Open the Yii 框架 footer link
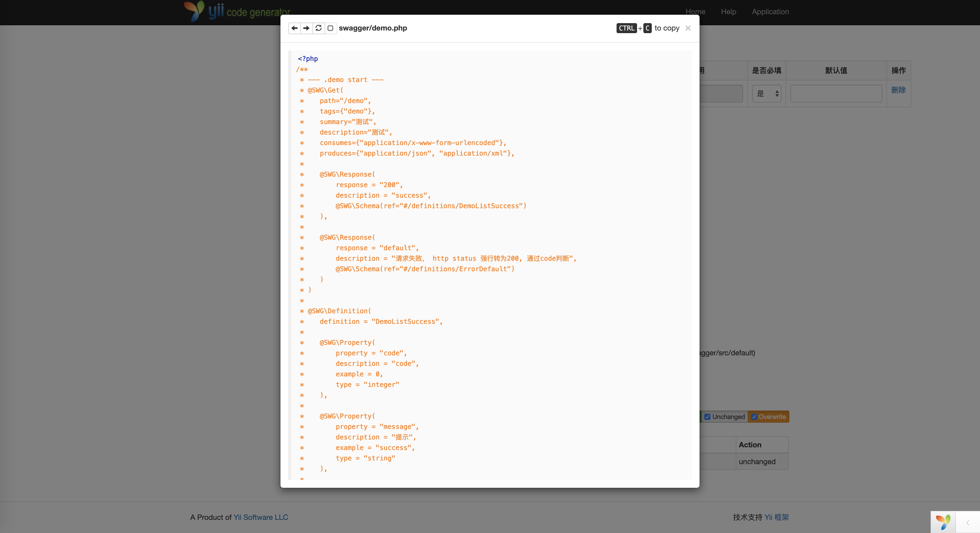The width and height of the screenshot is (980, 533). (x=776, y=517)
